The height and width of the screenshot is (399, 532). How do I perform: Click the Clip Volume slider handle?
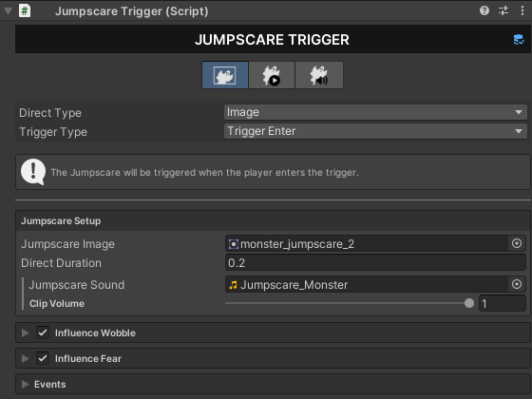click(469, 303)
